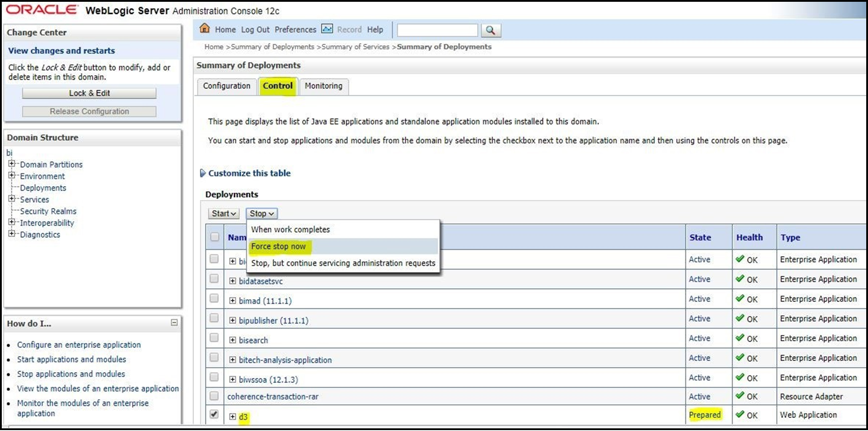Open Start applications and modules help link

tap(71, 360)
